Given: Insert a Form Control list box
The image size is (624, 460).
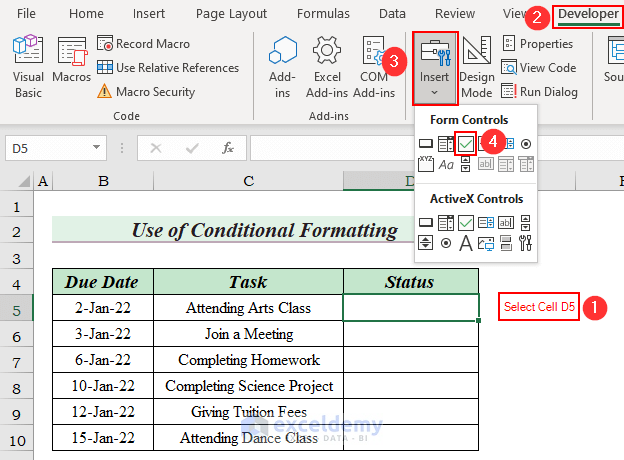Looking at the screenshot, I should tap(508, 144).
